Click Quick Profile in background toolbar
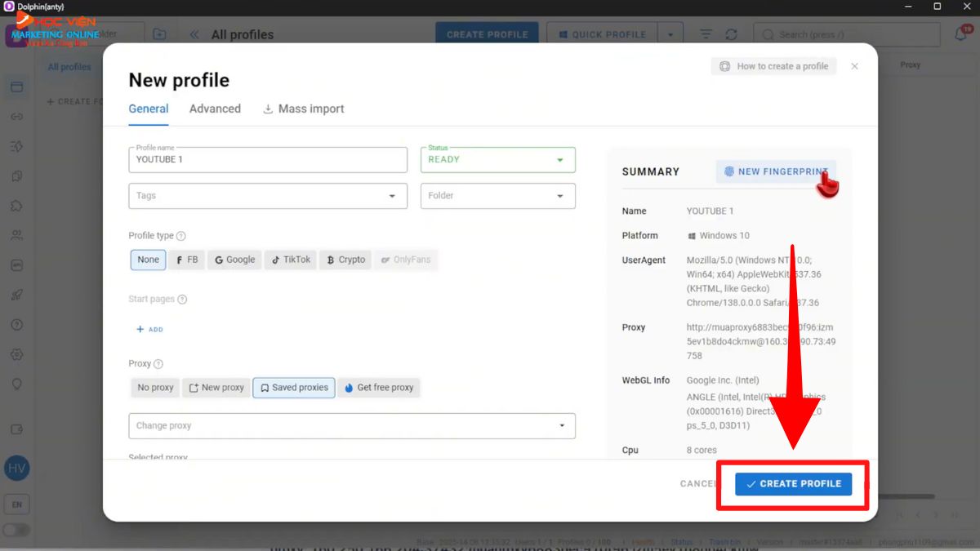Screen dimensions: 980x551 coord(602,35)
